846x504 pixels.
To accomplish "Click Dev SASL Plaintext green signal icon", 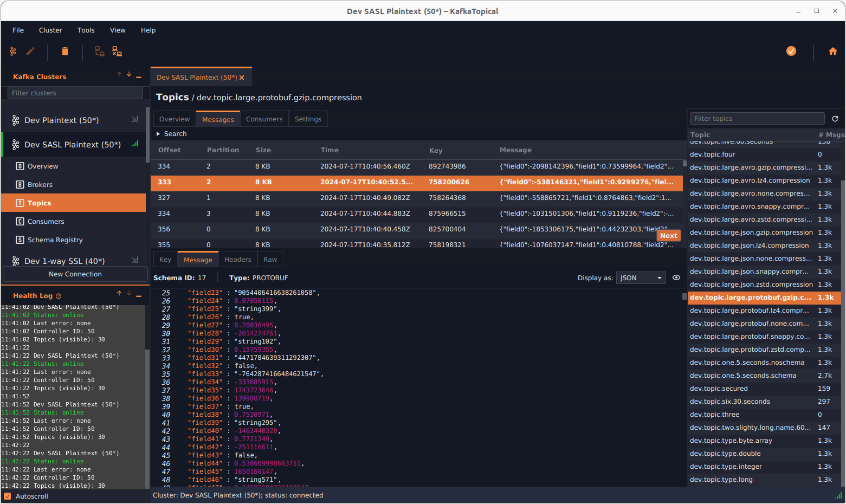I will coord(135,144).
